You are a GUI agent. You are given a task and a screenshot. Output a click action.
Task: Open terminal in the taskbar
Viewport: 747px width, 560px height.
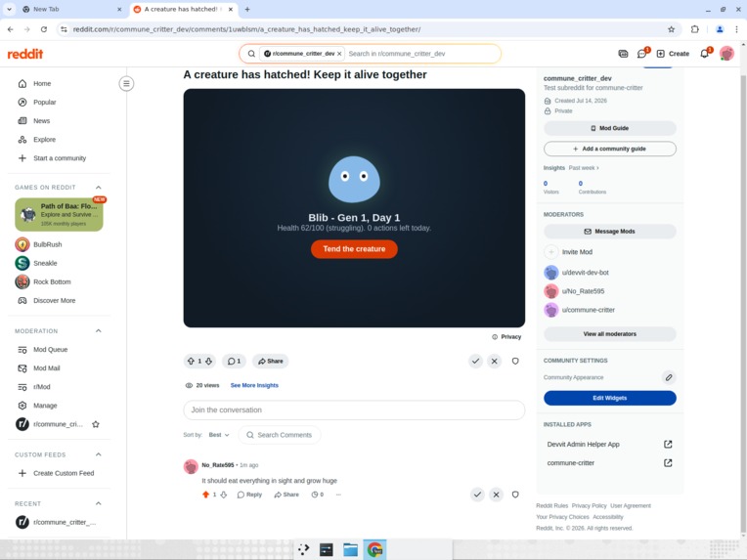click(327, 549)
